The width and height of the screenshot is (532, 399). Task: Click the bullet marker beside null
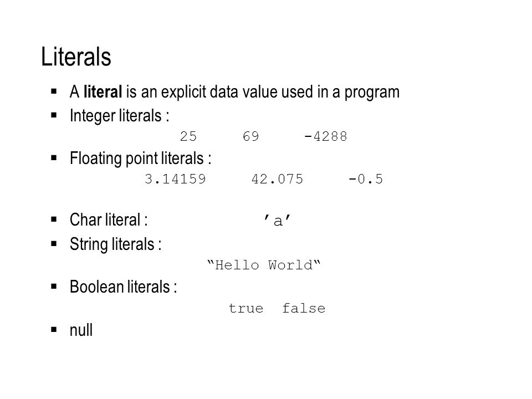coord(54,329)
